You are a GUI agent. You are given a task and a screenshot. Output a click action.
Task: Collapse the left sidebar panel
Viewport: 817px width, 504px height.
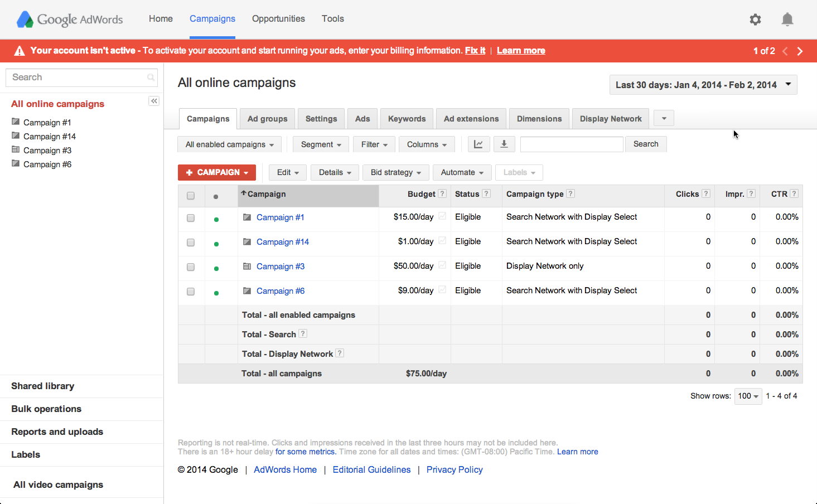click(154, 101)
